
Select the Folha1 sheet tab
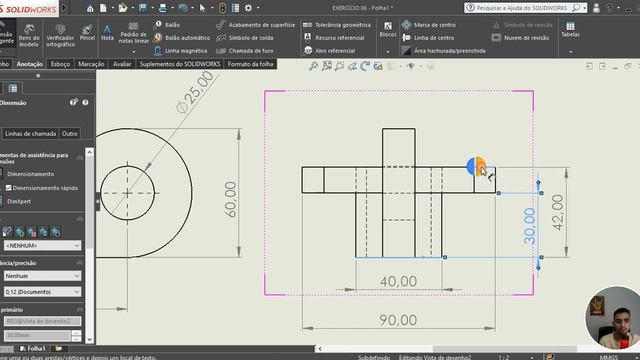(x=33, y=349)
